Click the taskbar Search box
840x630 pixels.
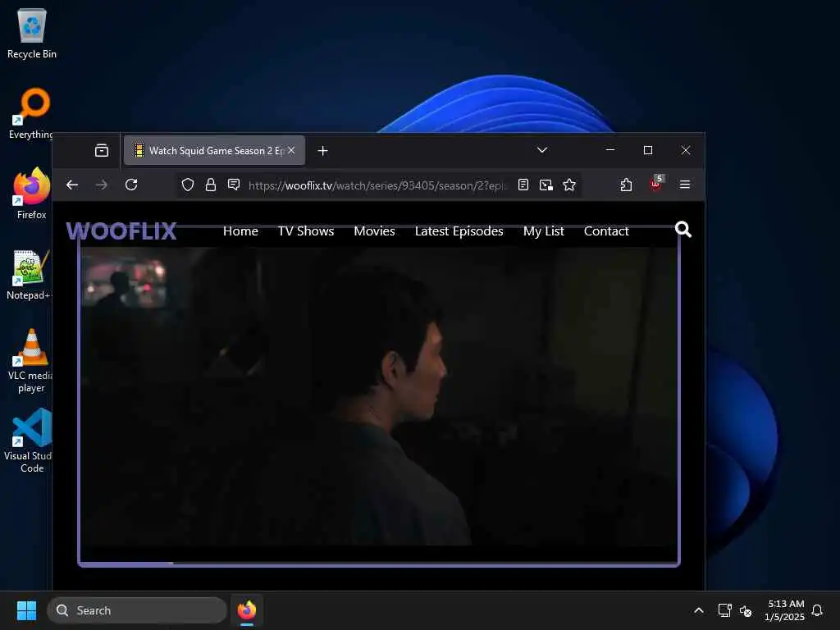tap(137, 610)
